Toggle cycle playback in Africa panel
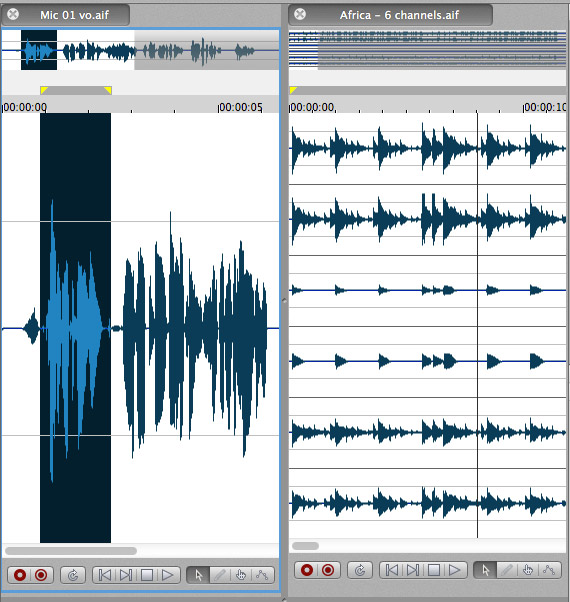The image size is (570, 602). [360, 570]
